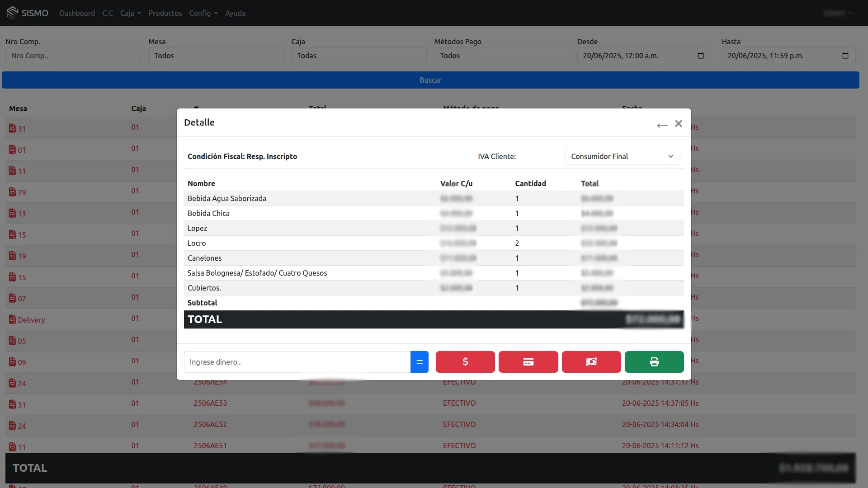Click the money transfer payment button
The height and width of the screenshot is (488, 868).
(591, 362)
